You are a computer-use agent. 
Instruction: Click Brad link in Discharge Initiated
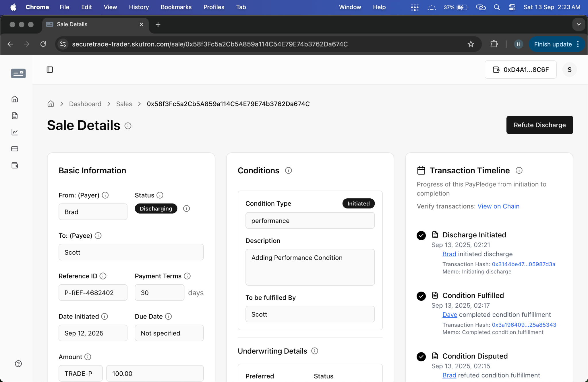[x=449, y=254]
